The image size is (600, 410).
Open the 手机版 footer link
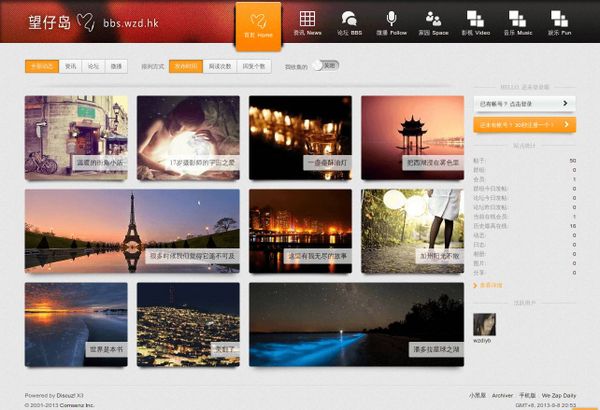(x=527, y=395)
